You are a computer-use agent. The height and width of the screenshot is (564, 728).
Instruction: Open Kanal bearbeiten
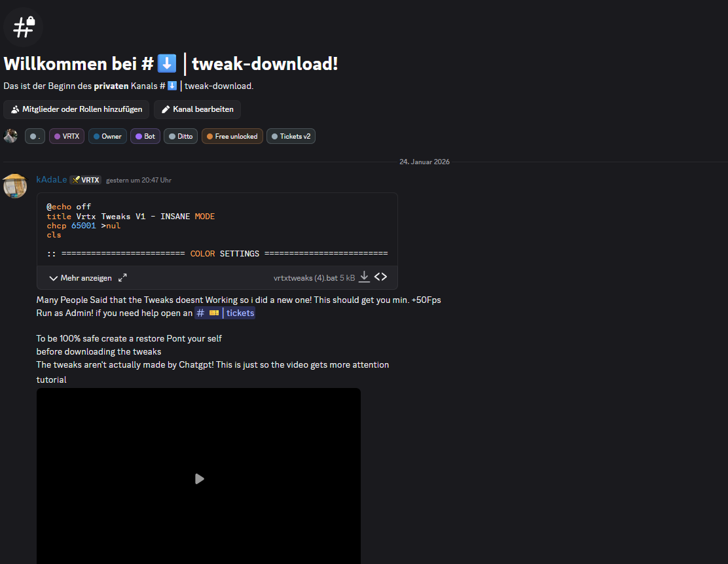pyautogui.click(x=197, y=109)
